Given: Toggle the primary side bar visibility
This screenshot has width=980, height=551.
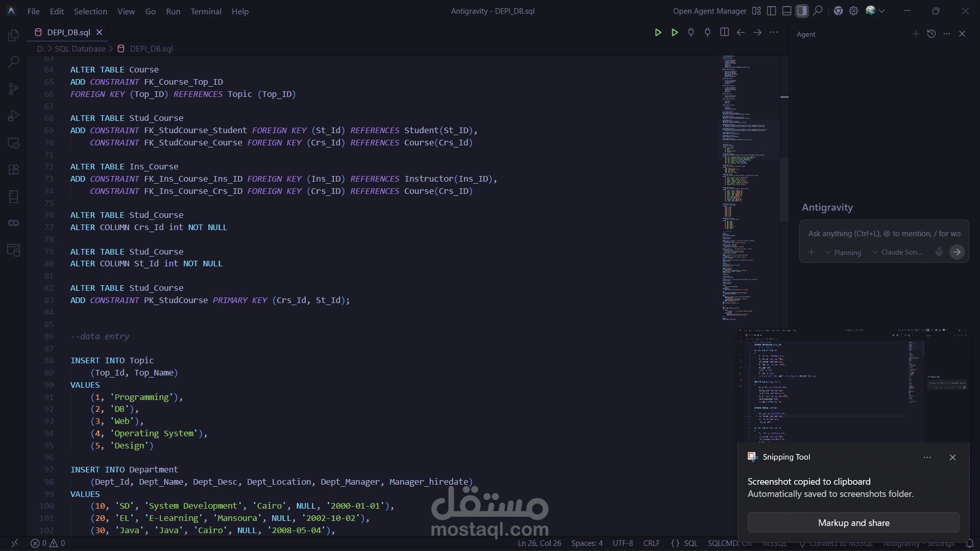Looking at the screenshot, I should tap(772, 11).
